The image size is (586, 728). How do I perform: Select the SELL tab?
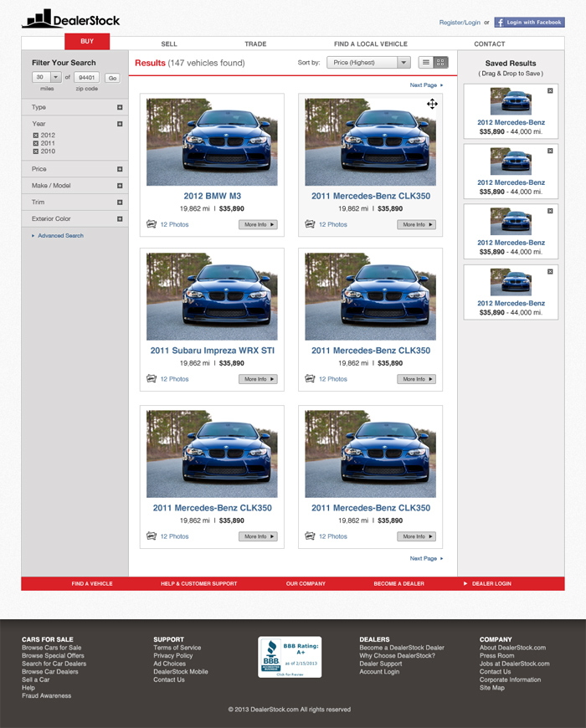169,44
